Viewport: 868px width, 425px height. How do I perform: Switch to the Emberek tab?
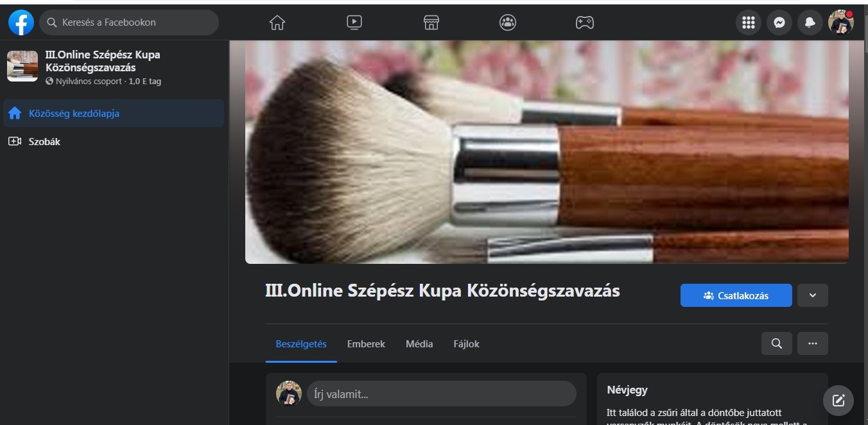point(366,344)
